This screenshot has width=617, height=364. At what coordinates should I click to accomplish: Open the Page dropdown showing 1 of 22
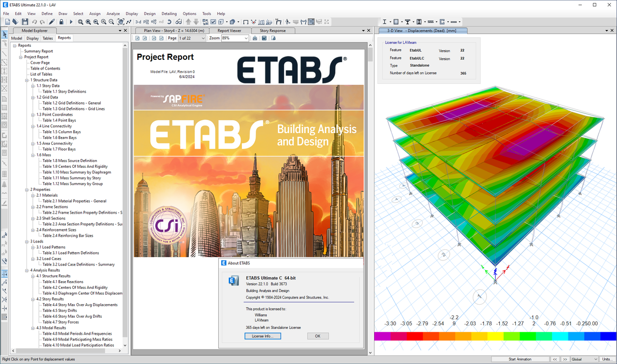[x=192, y=38]
